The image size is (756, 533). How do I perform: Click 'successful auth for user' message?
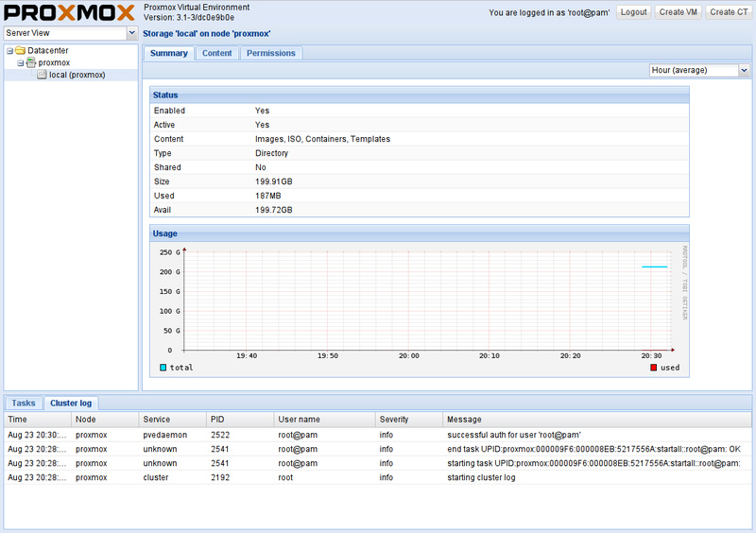click(x=514, y=435)
